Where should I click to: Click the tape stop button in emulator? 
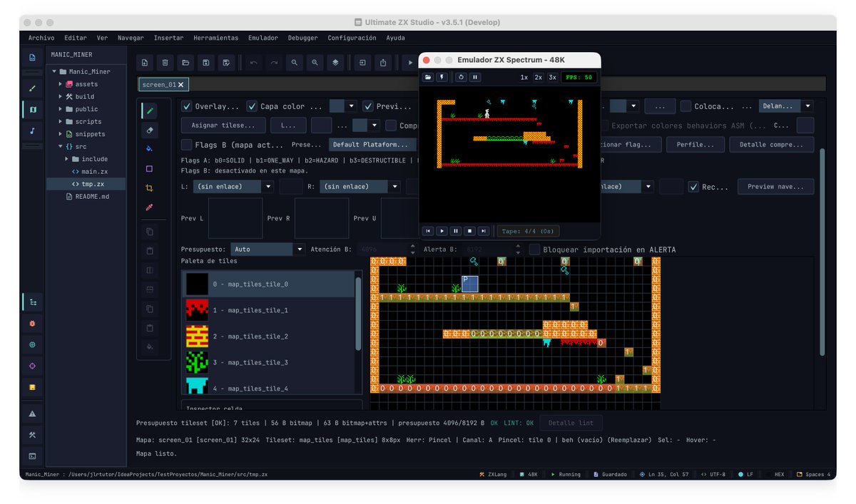(469, 231)
